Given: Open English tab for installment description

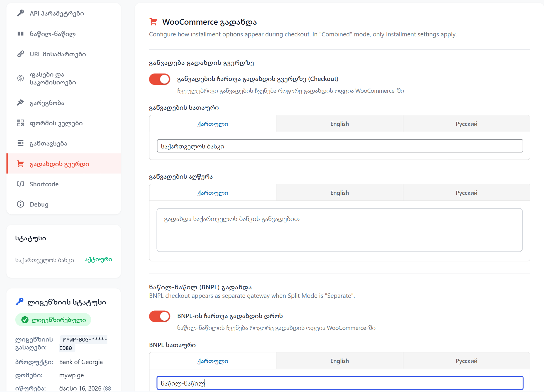Looking at the screenshot, I should pyautogui.click(x=339, y=193).
